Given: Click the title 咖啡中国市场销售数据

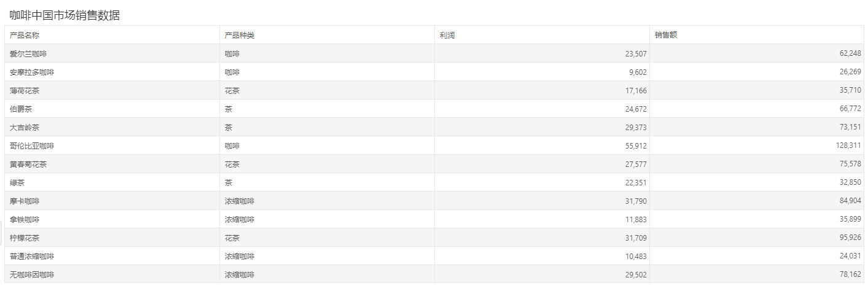Looking at the screenshot, I should pos(65,15).
